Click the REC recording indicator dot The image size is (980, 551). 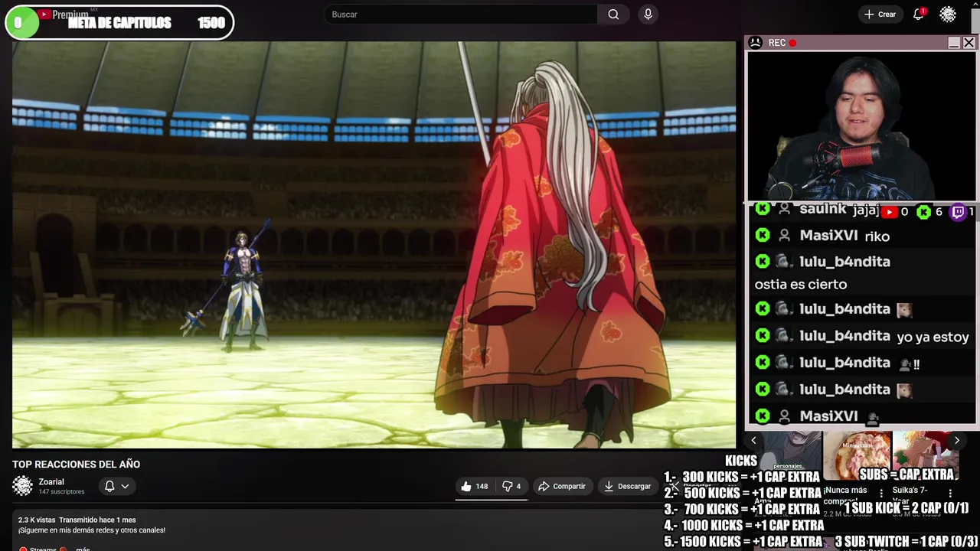pyautogui.click(x=792, y=43)
